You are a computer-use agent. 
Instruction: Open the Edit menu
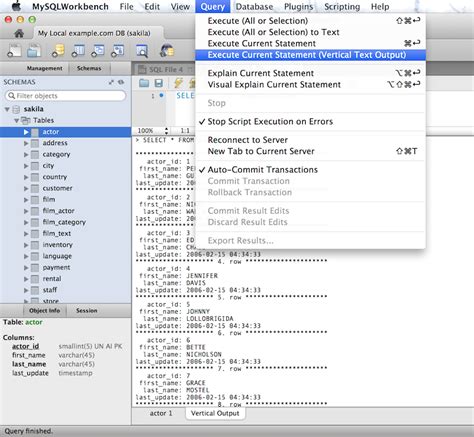pos(152,6)
